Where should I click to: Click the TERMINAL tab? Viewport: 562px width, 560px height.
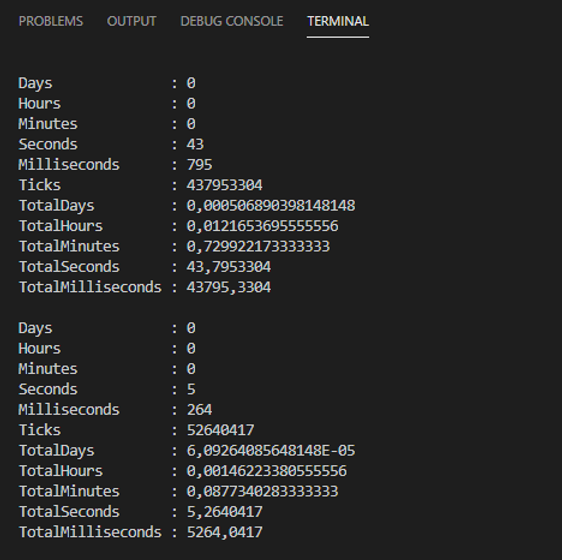[338, 21]
